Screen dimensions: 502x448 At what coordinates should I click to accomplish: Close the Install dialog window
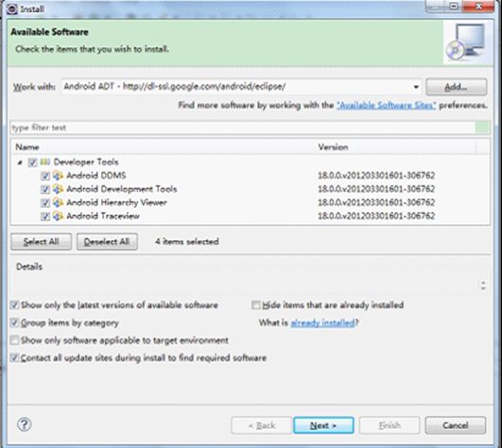point(478,6)
